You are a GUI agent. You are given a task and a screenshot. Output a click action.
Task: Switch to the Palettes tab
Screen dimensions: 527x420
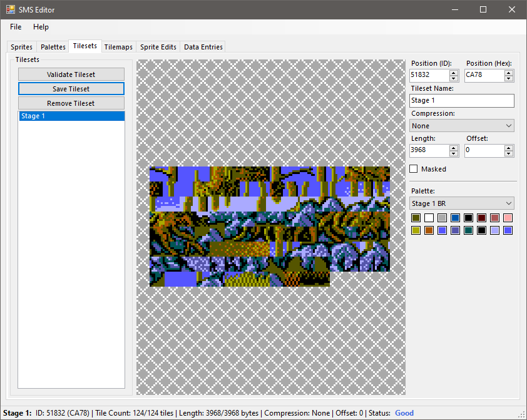tap(53, 47)
